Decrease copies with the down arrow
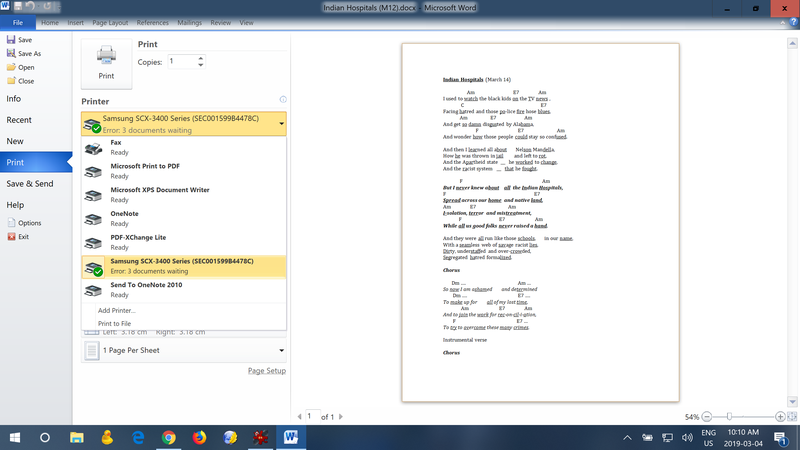This screenshot has height=450, width=800. [201, 65]
